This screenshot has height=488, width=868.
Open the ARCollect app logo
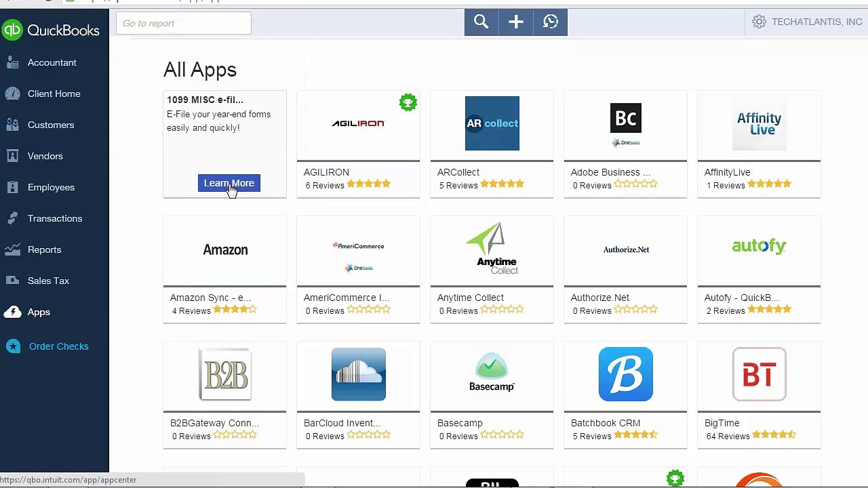point(492,123)
